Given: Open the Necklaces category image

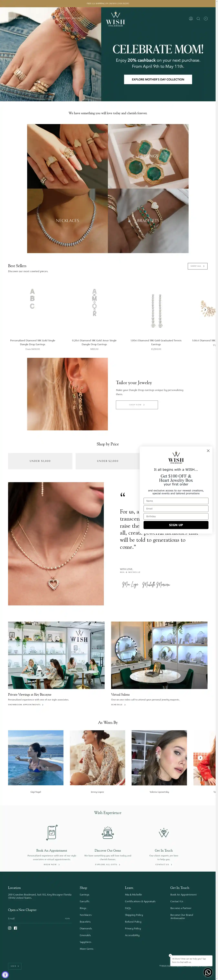Looking at the screenshot, I should 67,221.
